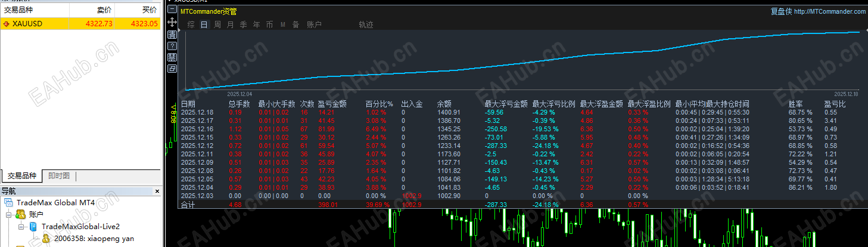Switch to the 季 quarterly tab
868x247 pixels.
244,24
